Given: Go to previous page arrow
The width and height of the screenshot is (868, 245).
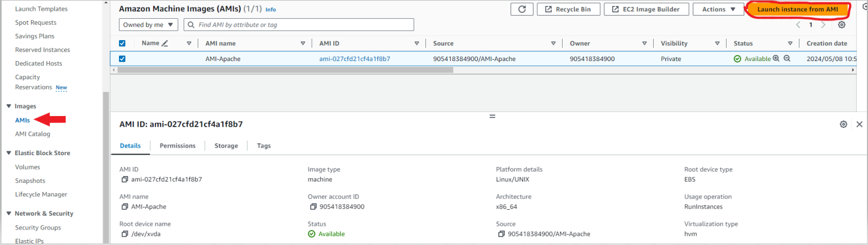Looking at the screenshot, I should (x=798, y=25).
